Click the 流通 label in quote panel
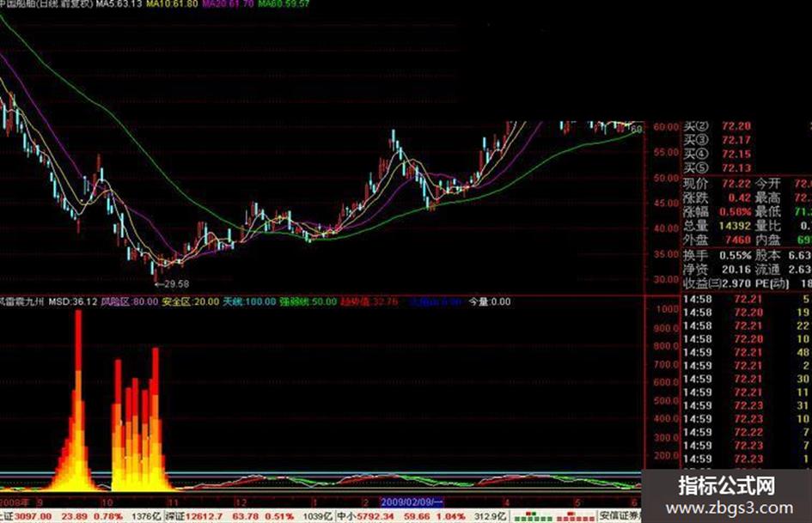This screenshot has height=523, width=812. coord(767,270)
